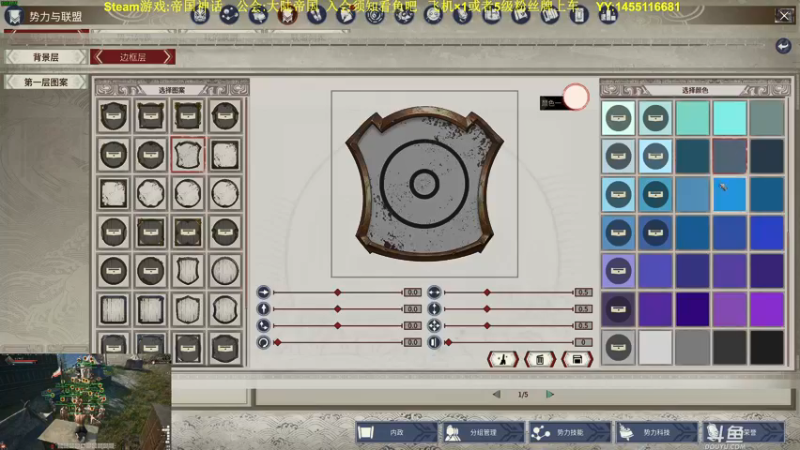The width and height of the screenshot is (800, 450).
Task: Click the horizontal scale value field 0.5
Action: point(583,292)
